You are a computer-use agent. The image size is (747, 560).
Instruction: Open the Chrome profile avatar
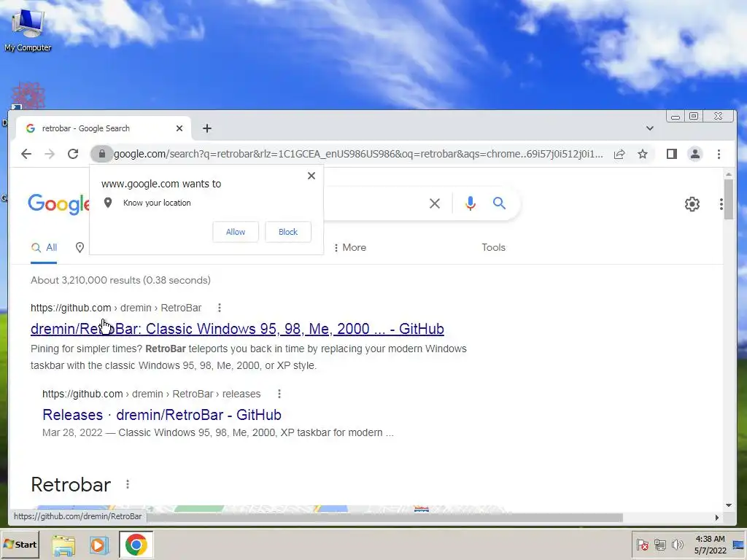click(x=695, y=154)
